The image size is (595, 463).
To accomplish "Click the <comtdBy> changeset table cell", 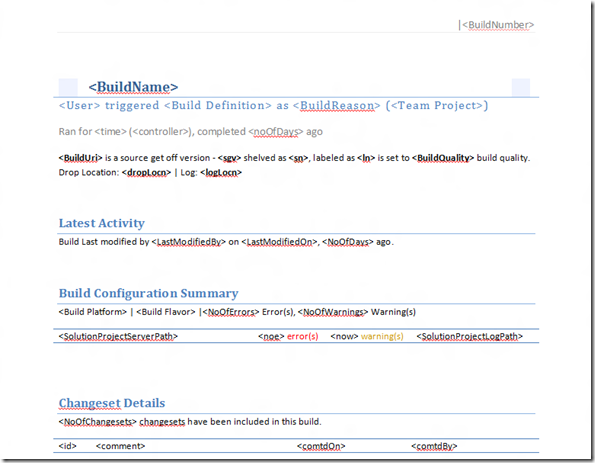I will pos(434,446).
